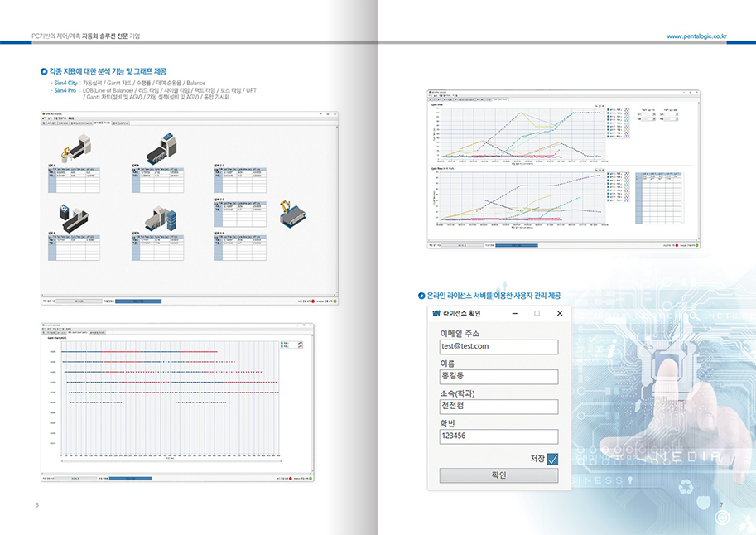Open the www.pentalogic.co.kr link
The height and width of the screenshot is (535, 756).
coord(696,36)
